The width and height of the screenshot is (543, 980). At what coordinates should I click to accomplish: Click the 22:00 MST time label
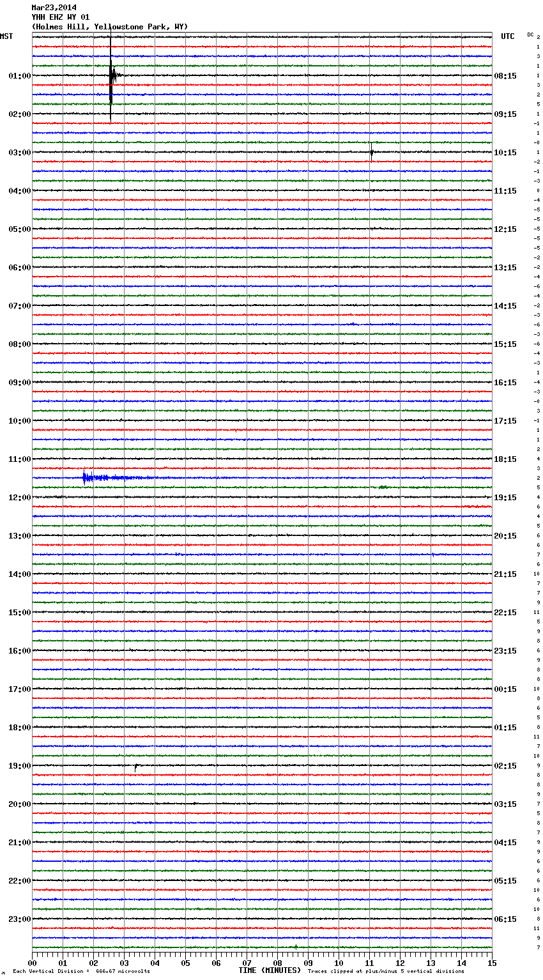pyautogui.click(x=20, y=881)
